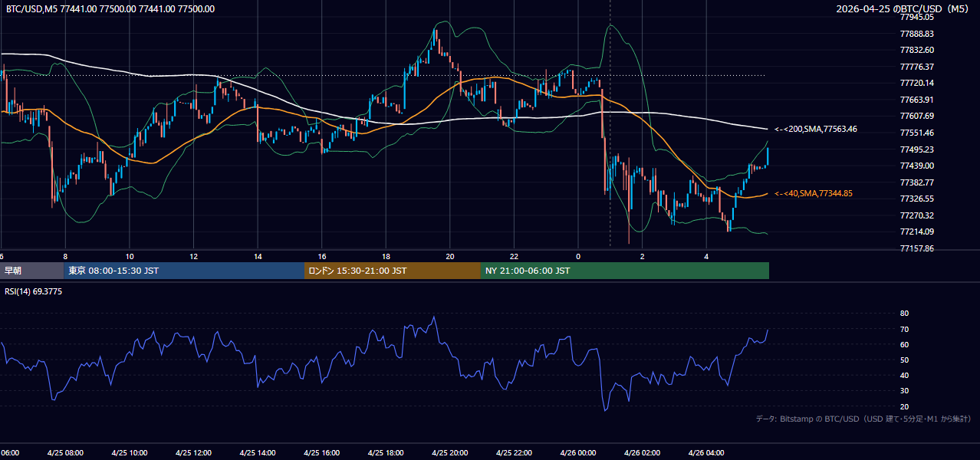This screenshot has width=980, height=460.
Task: Click price axis value 77607.69
Action: [x=916, y=116]
